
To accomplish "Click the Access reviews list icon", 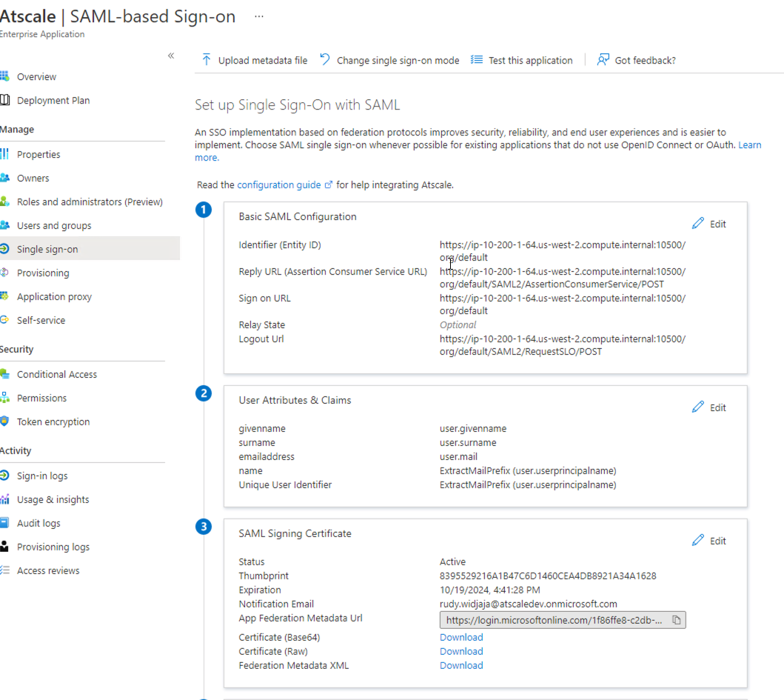I will point(4,570).
